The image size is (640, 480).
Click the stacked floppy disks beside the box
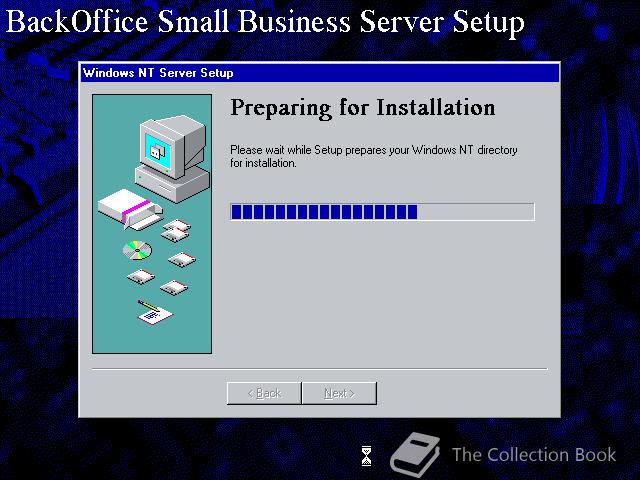[x=176, y=230]
